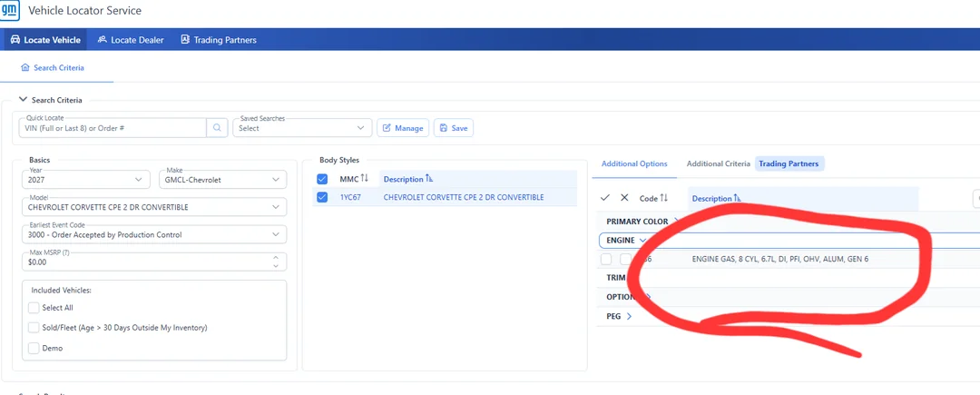Click the Save search button
Viewport: 980px width, 395px height.
tap(453, 128)
